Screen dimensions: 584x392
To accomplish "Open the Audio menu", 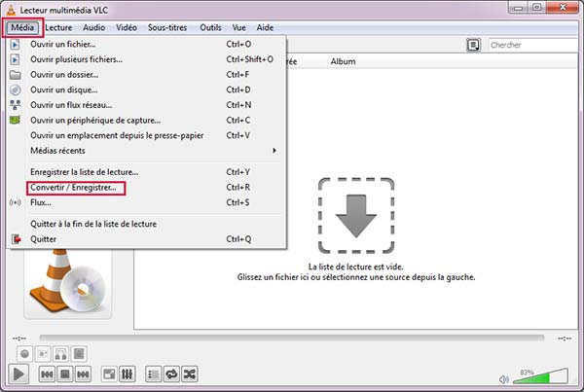I will (93, 27).
